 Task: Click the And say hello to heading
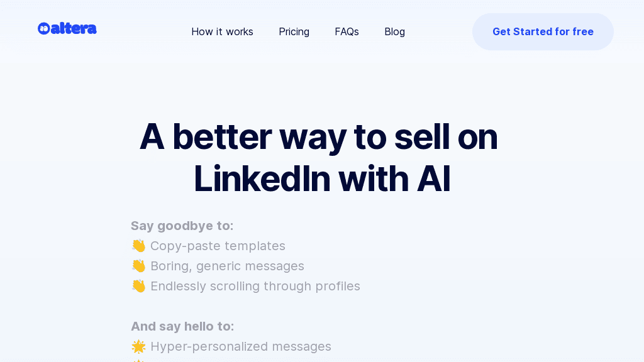[x=182, y=326]
